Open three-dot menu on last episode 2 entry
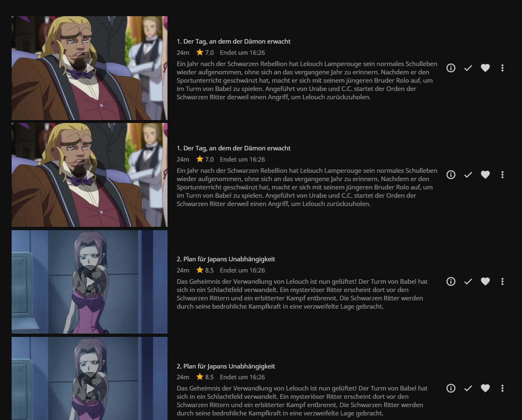The width and height of the screenshot is (522, 420). click(x=502, y=388)
